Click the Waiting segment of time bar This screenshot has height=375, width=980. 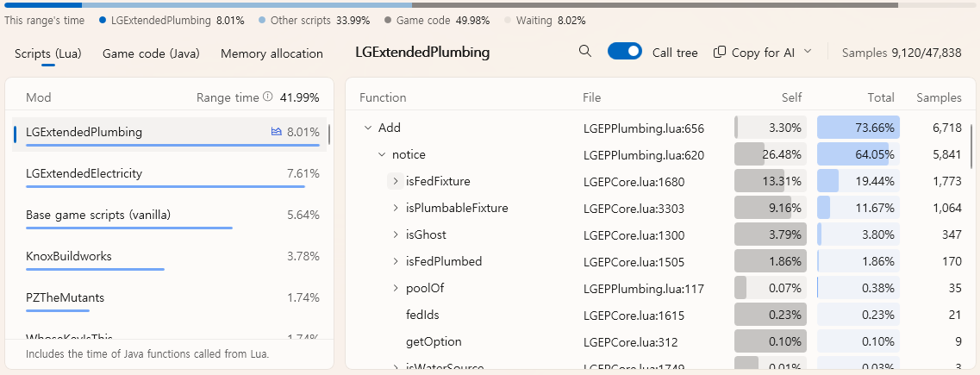(937, 5)
